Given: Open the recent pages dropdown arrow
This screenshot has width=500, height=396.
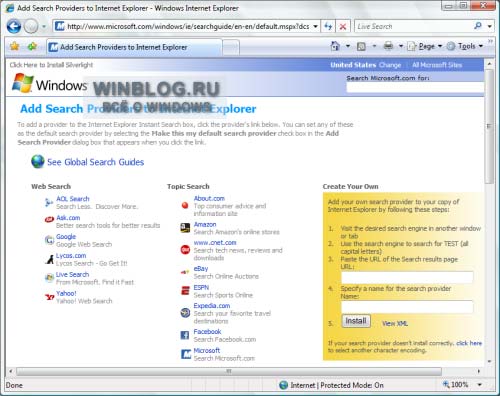Looking at the screenshot, I should coord(44,26).
